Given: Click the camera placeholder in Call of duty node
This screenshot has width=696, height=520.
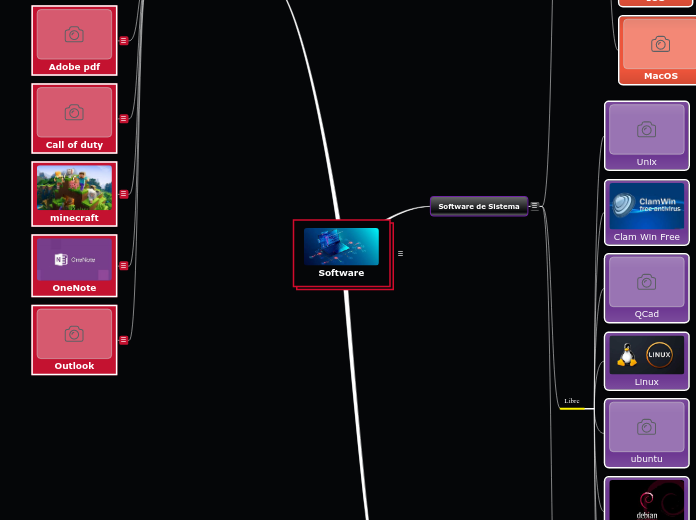Looking at the screenshot, I should coord(74,112).
